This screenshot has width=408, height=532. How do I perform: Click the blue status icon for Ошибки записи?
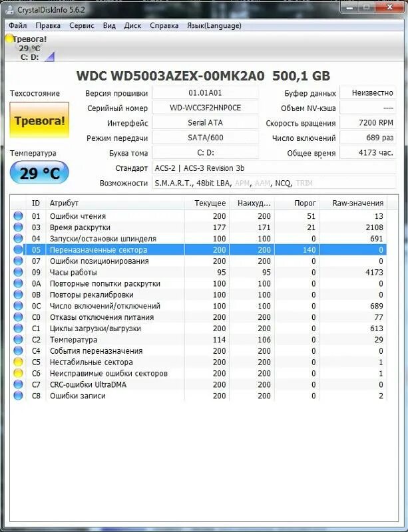(x=18, y=395)
